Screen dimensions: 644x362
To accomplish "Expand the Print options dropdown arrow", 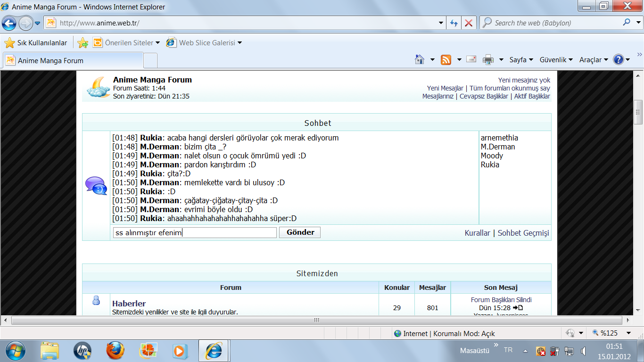I will point(501,60).
